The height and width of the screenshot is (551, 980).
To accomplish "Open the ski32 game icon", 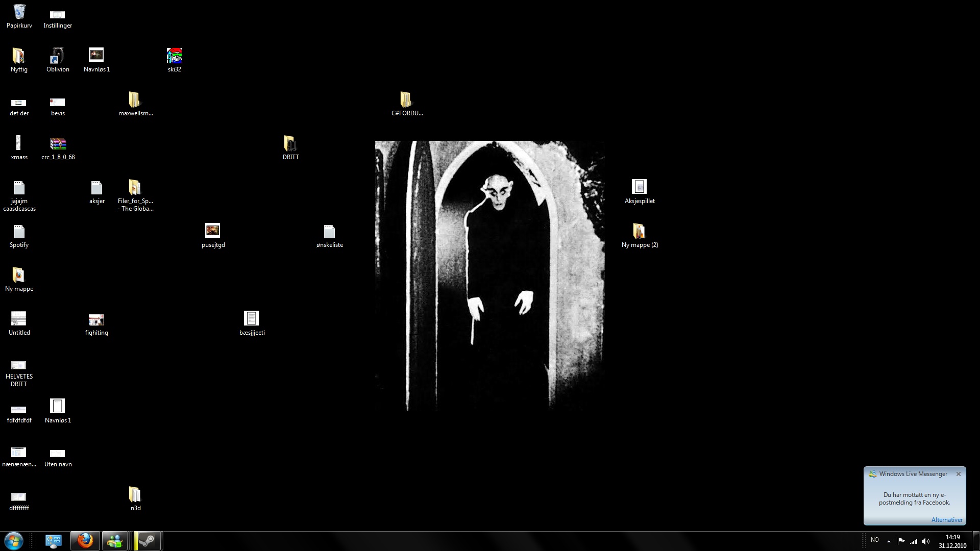I will coord(175,60).
